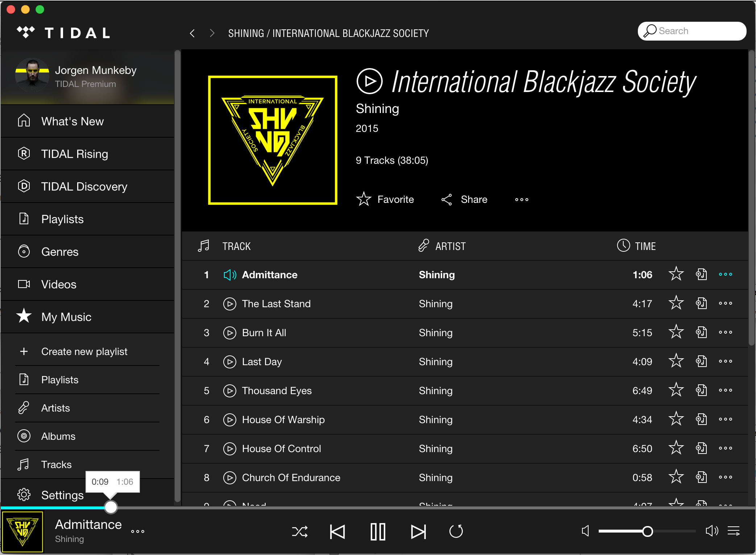Open more options for House Of Warship
The image size is (756, 555).
(x=726, y=419)
